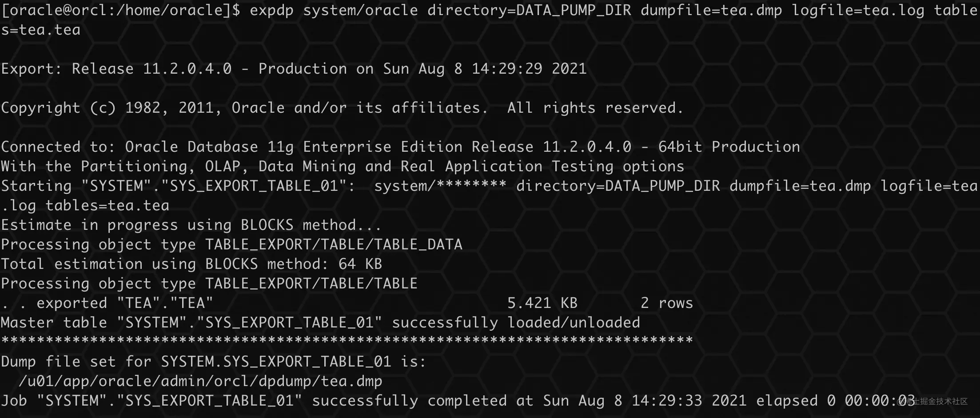Click the shell prompt [oracle@orcl:/home/oracle]$
980x418 pixels.
coord(120,10)
